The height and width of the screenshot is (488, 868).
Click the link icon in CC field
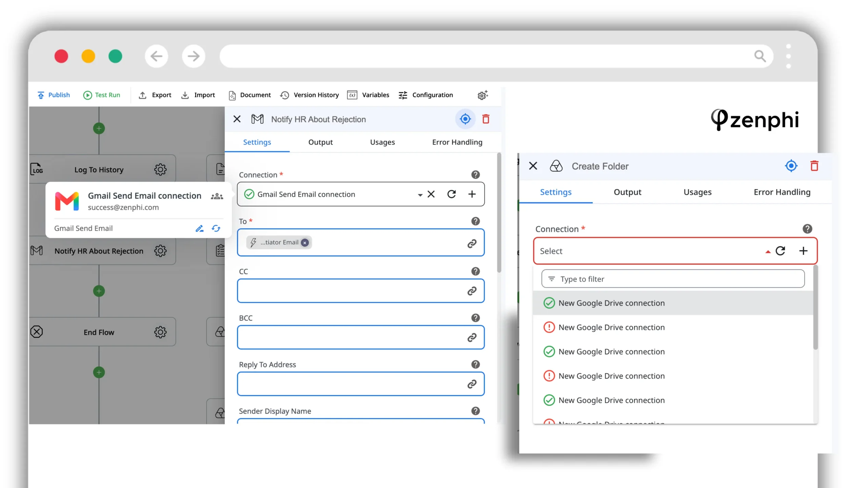[472, 291]
